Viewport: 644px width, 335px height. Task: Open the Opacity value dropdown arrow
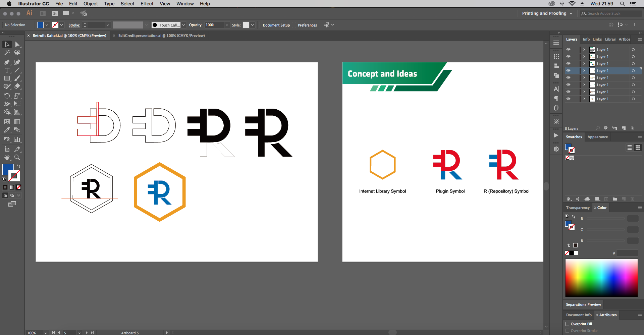tap(227, 25)
